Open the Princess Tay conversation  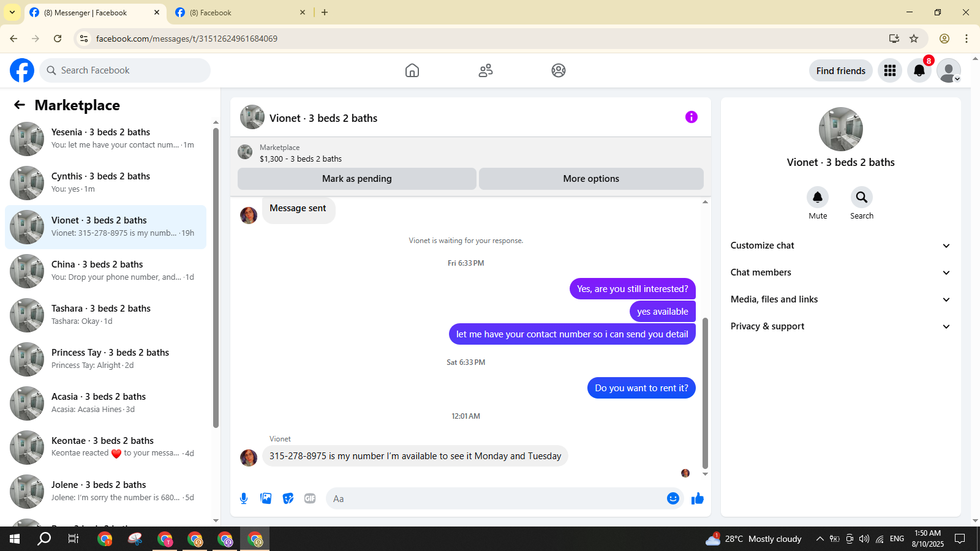coord(105,359)
